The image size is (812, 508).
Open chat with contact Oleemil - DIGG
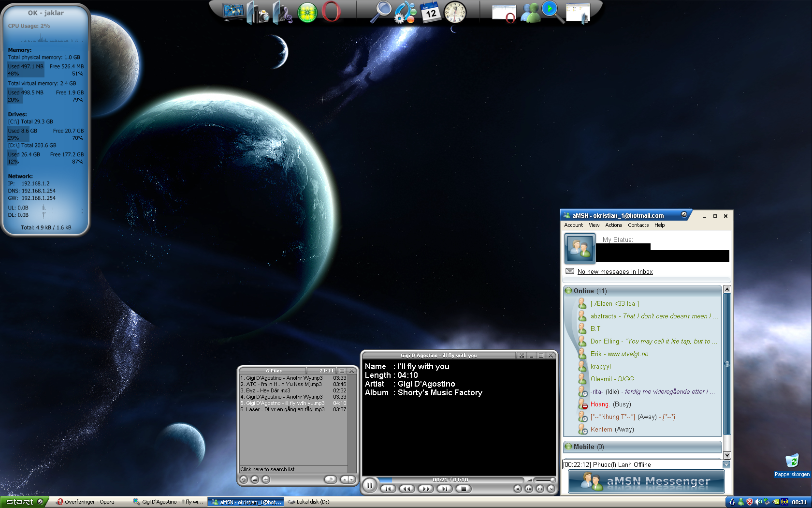coord(606,379)
